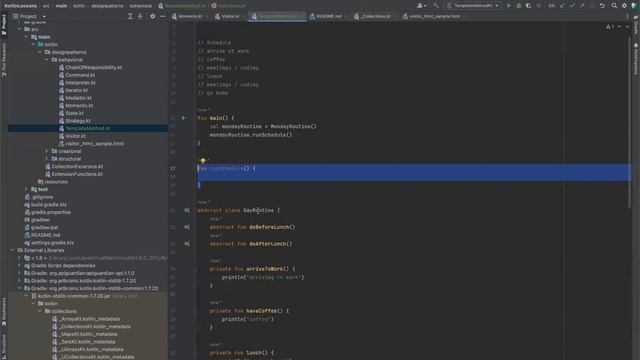Open Search Everywhere magnifier
The image size is (640, 360).
[614, 6]
